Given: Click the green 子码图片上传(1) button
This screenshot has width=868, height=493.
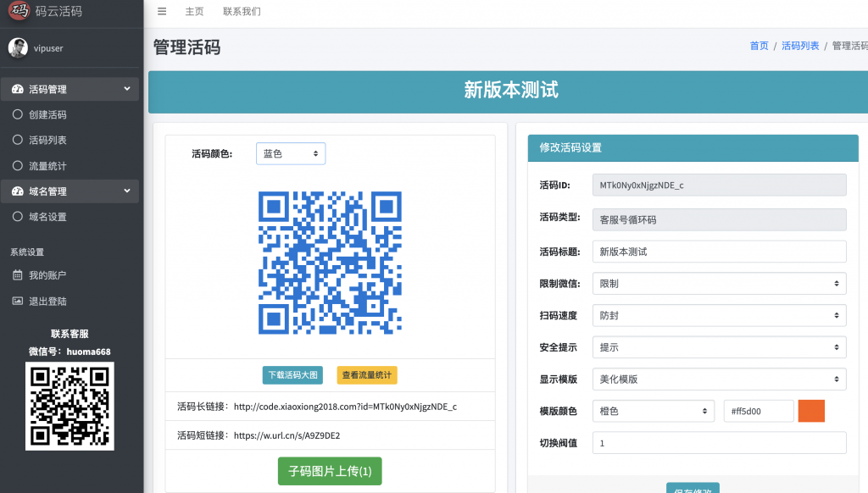Looking at the screenshot, I should (x=330, y=471).
